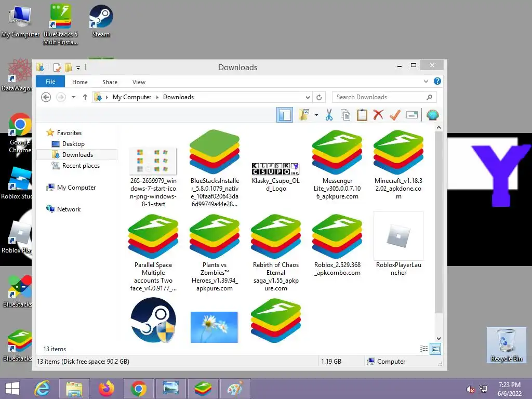Switch to details view layout button
The height and width of the screenshot is (399, 532).
423,349
